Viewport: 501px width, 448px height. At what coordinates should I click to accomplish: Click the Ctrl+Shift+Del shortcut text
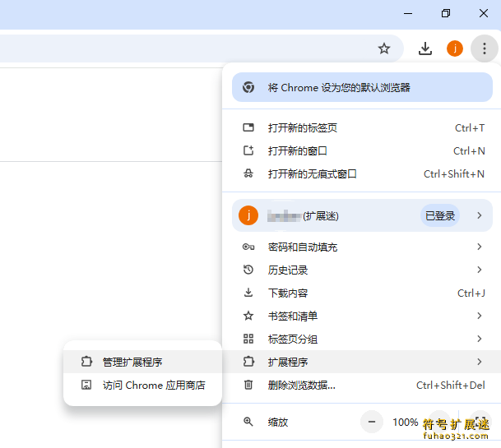click(451, 385)
